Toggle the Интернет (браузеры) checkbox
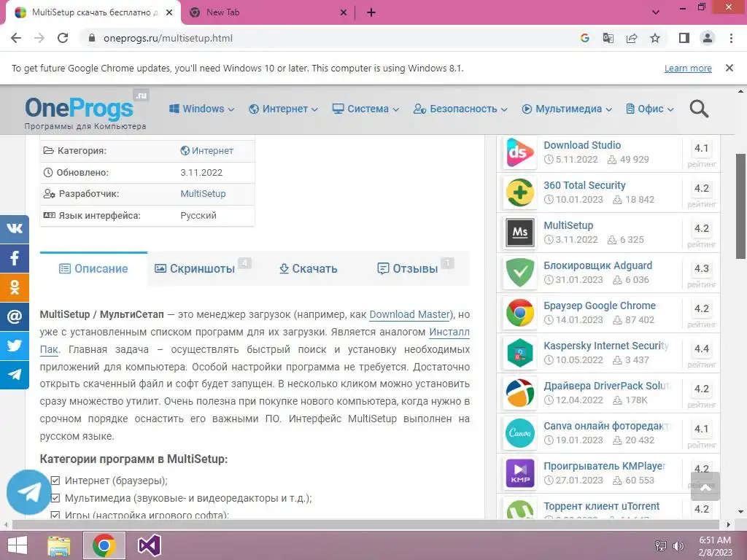Screen dimensions: 747x560 [55, 481]
